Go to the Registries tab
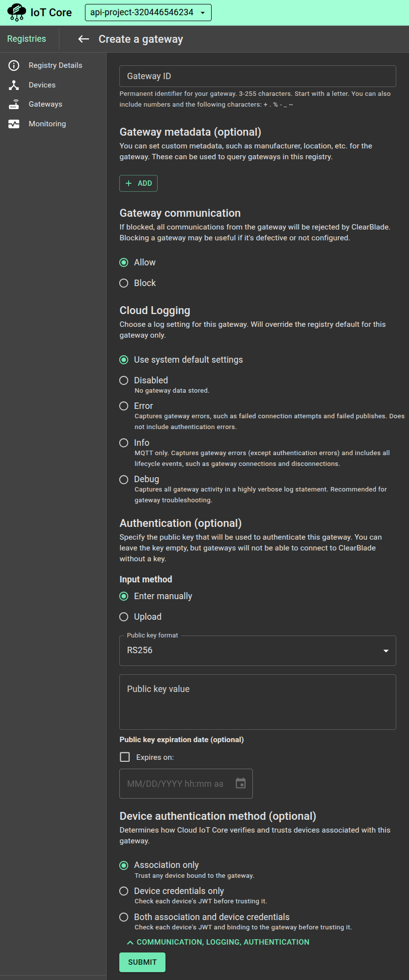This screenshot has width=409, height=980. [x=27, y=39]
